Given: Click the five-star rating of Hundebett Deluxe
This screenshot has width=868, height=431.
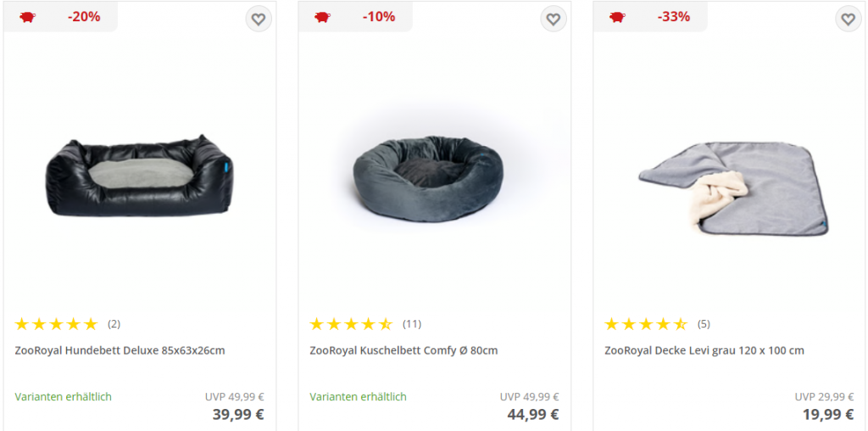Looking at the screenshot, I should pyautogui.click(x=57, y=324).
